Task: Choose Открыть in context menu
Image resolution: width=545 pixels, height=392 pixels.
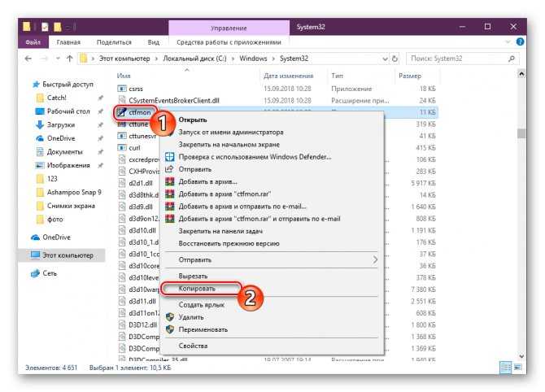Action: (193, 120)
